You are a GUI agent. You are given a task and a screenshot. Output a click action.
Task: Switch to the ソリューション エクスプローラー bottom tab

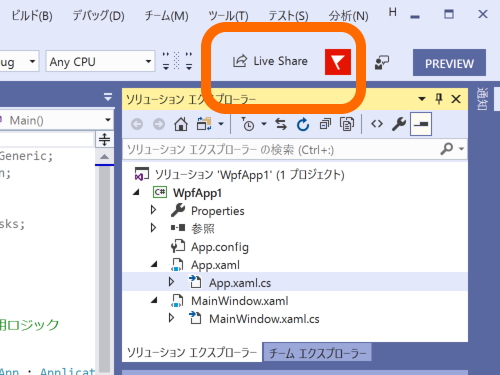point(192,352)
